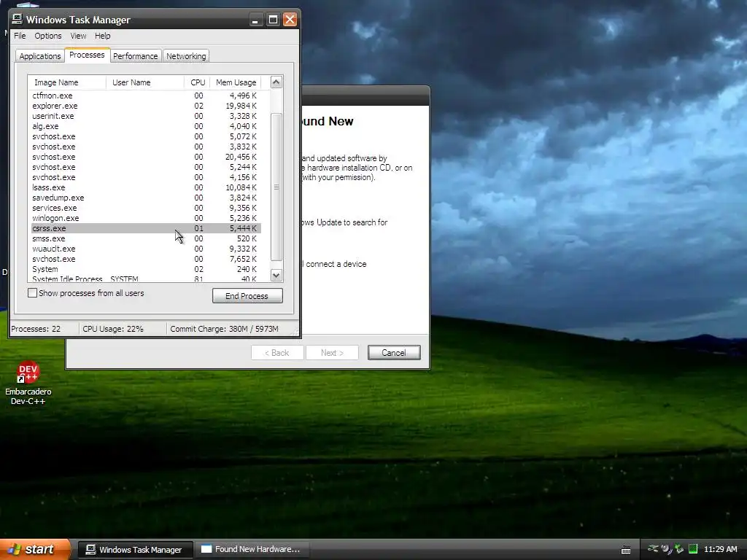
Task: Select the System process row
Action: coord(146,269)
